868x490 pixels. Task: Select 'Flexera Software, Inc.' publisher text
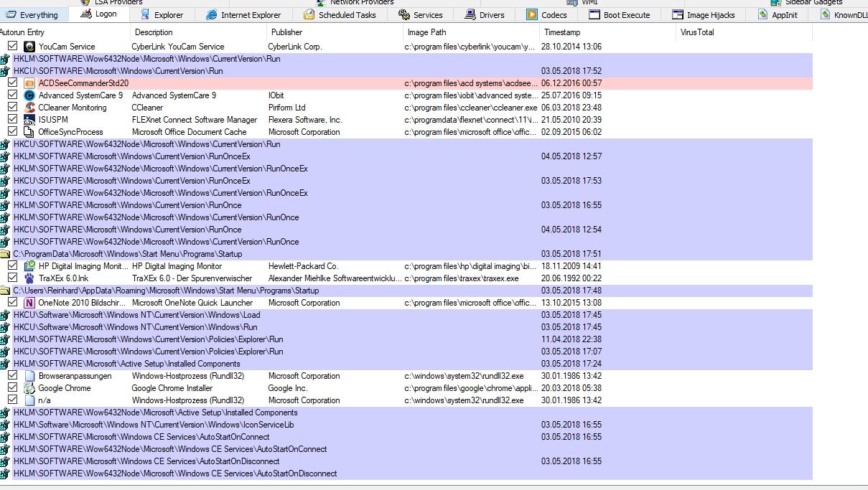pos(305,120)
